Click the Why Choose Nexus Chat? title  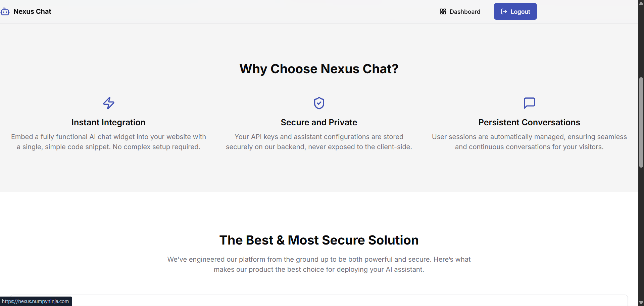[x=319, y=69]
